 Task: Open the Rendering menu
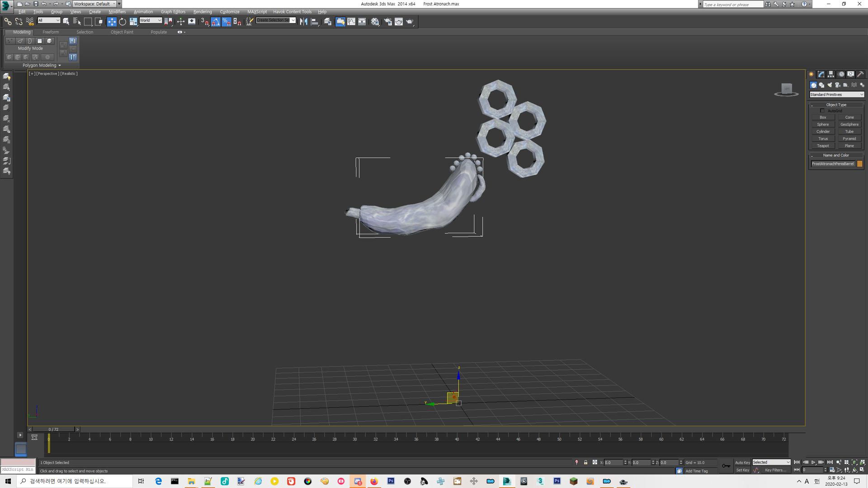(203, 12)
